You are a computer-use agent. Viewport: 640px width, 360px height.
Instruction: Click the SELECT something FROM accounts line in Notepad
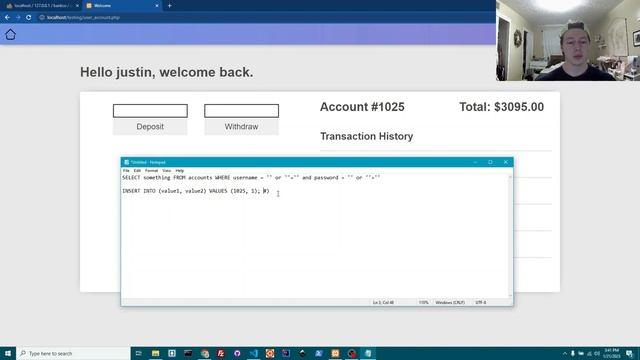point(251,178)
